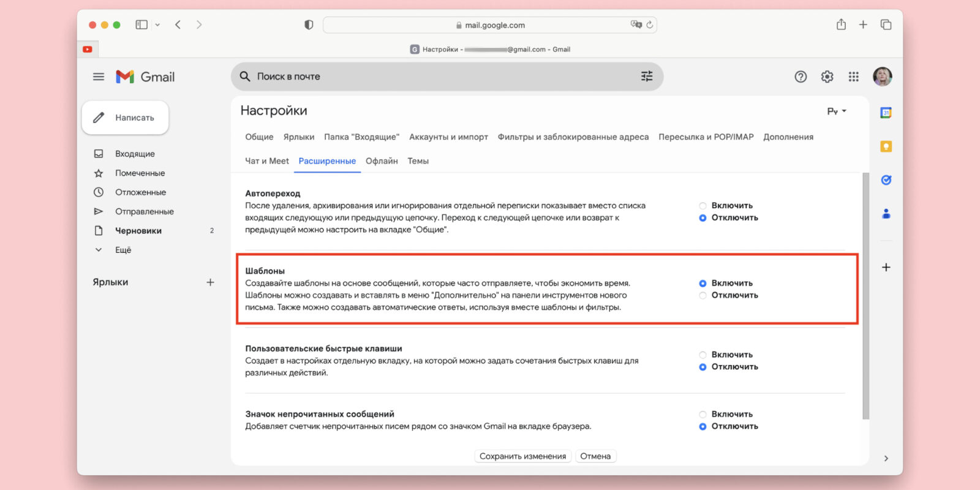Open Google Contacts in the side panel
The height and width of the screenshot is (490, 980).
(x=886, y=214)
